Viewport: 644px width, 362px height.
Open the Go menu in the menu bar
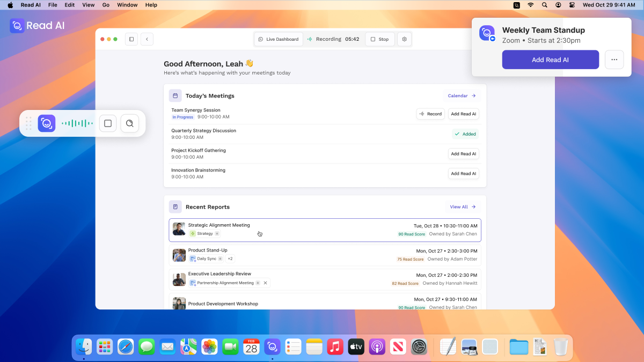point(106,5)
